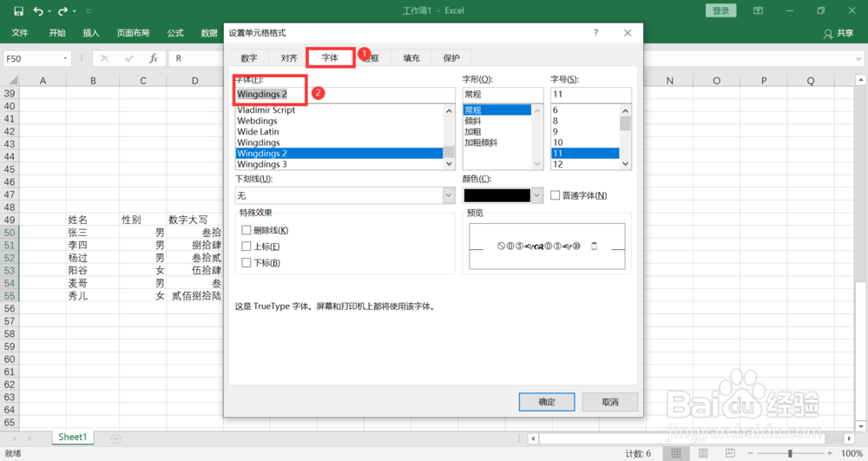Image resolution: width=868 pixels, height=461 pixels.
Task: Select the Sheet1 worksheet tab
Action: point(73,438)
